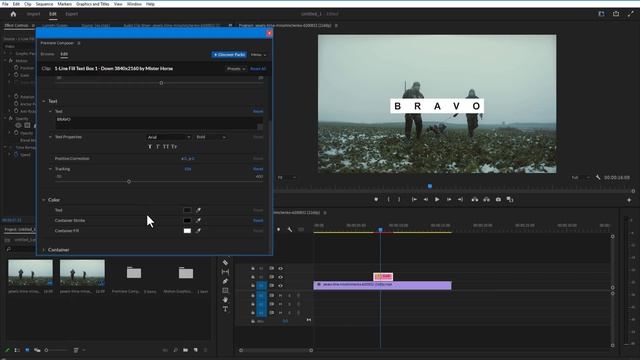Toggle Faux Bold text style button

150,147
